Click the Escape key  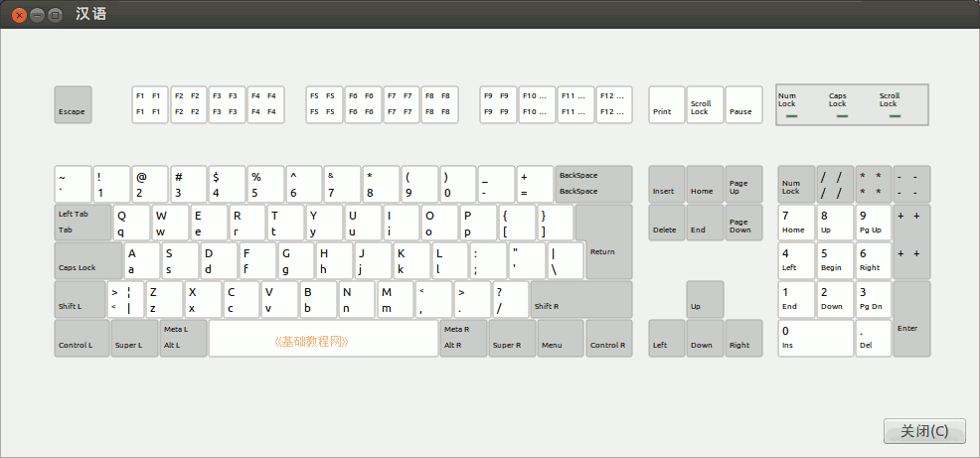(x=74, y=104)
